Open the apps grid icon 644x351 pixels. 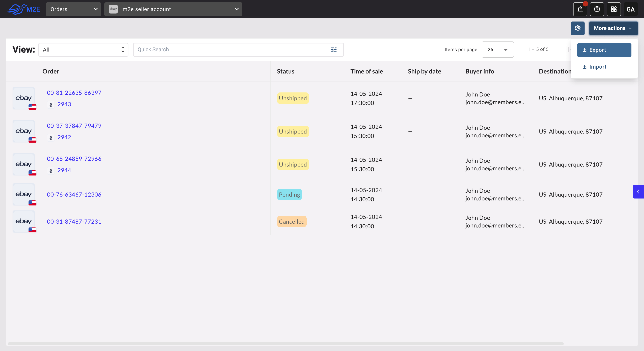coord(614,9)
